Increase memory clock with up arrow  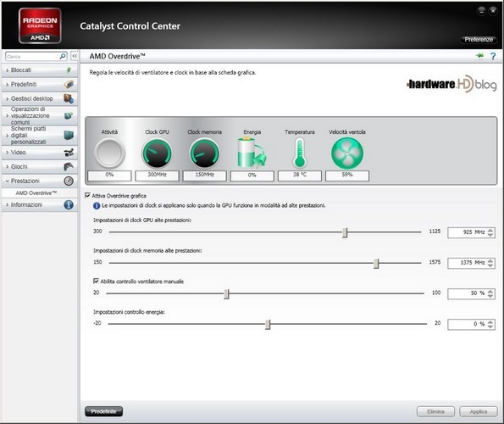(x=490, y=260)
